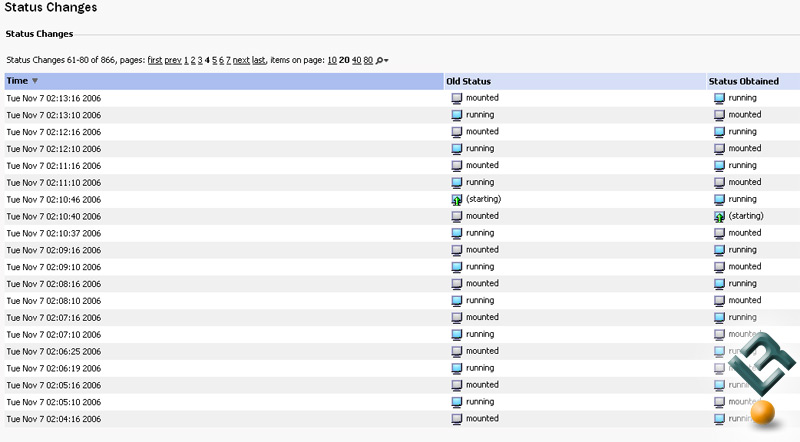Viewport: 800px width, 442px height.
Task: Click running icon in 02:11:10 Old Status
Action: pos(457,183)
